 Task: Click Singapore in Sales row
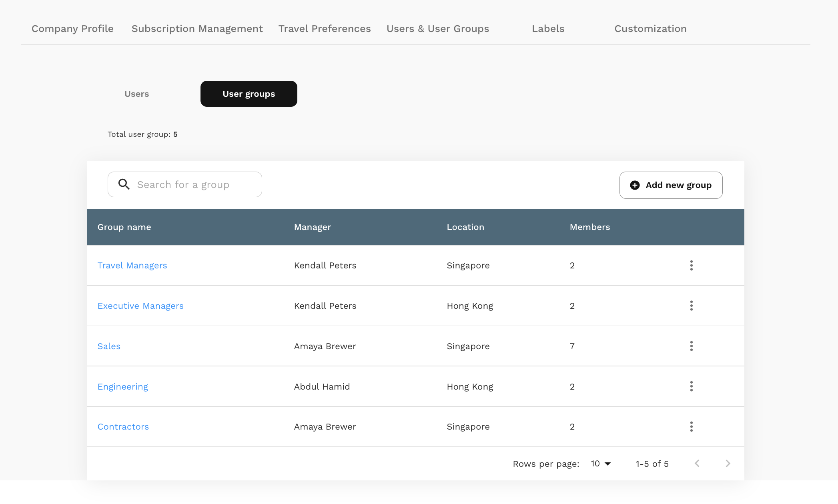[x=468, y=346]
